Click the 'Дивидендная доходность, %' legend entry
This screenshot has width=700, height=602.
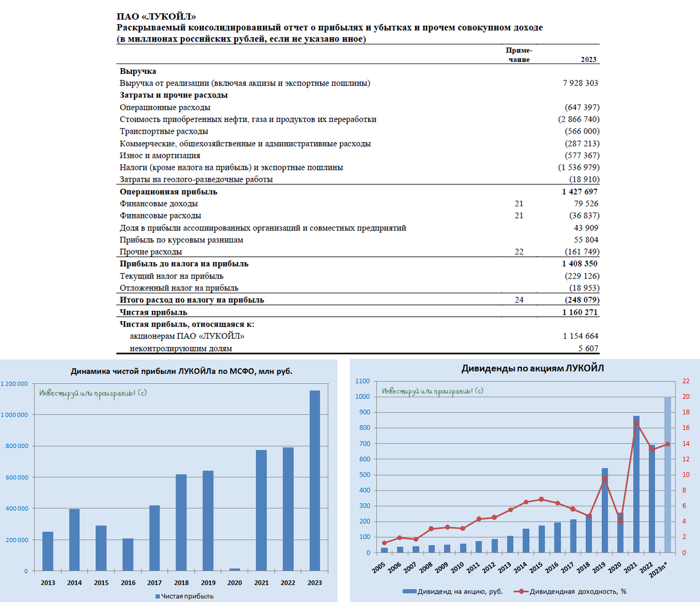[570, 591]
